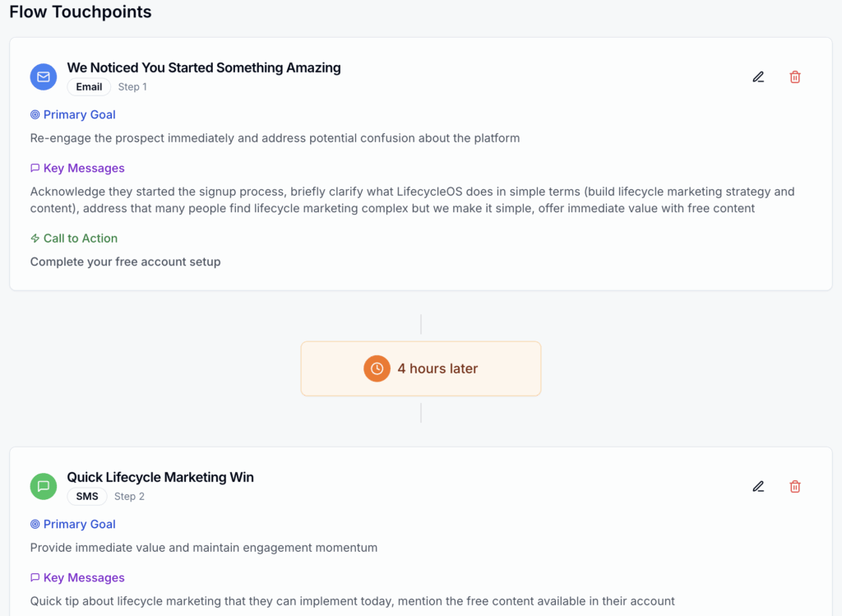
Task: Delete the Step 2 SMS touchpoint
Action: [795, 487]
